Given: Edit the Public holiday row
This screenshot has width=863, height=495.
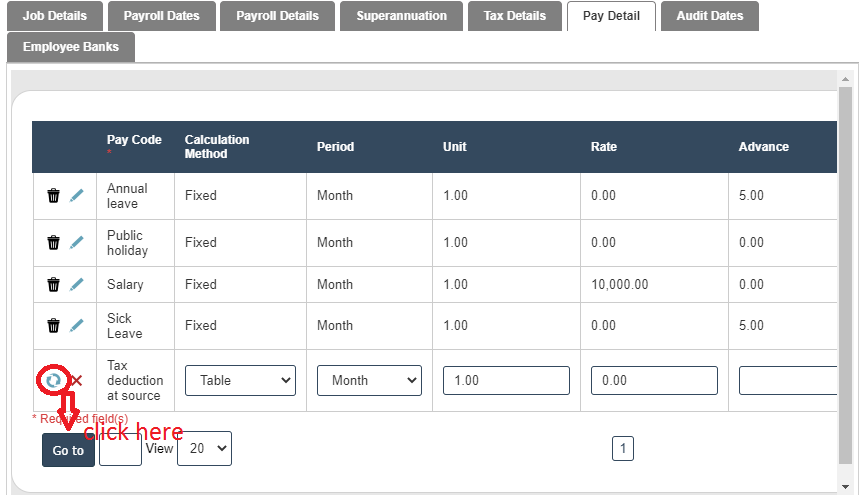Looking at the screenshot, I should coord(77,243).
